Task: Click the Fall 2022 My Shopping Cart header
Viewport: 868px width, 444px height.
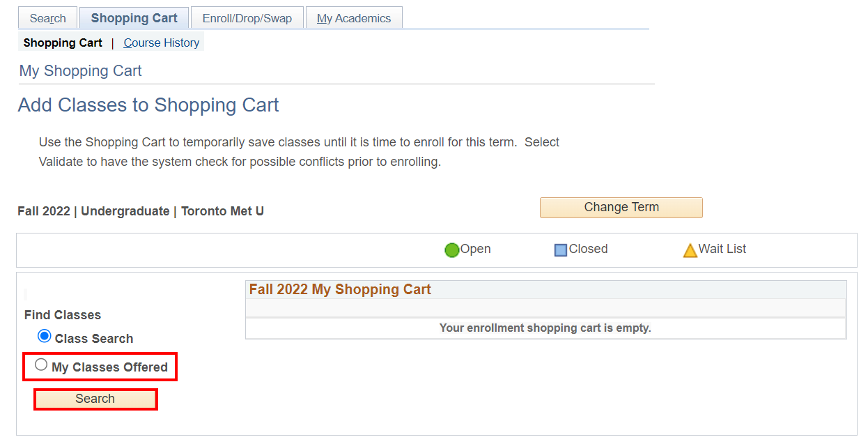Action: pyautogui.click(x=340, y=289)
